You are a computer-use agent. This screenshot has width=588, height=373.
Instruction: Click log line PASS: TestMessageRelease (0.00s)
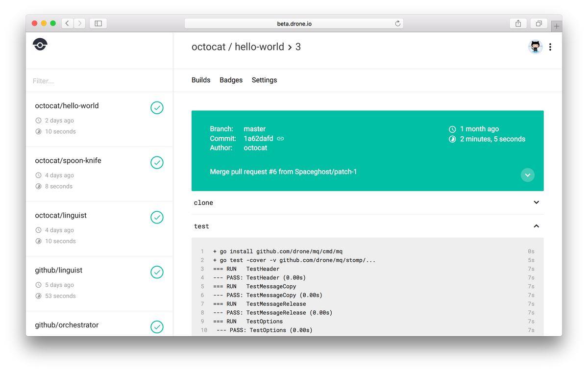coord(273,313)
